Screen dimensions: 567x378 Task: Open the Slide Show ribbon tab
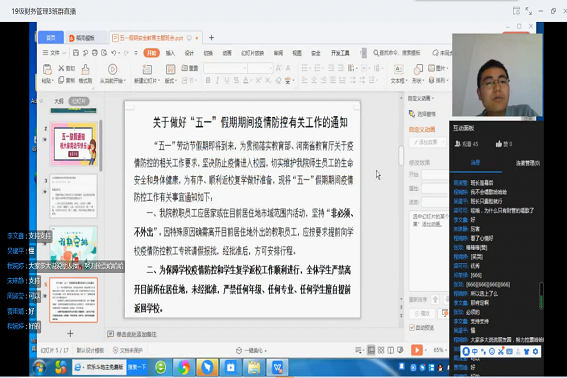click(253, 53)
